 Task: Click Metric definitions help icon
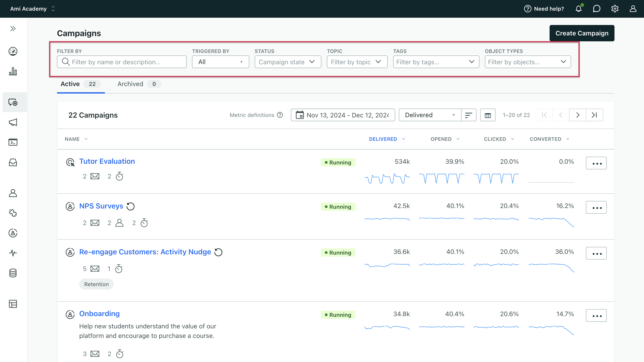[x=280, y=115]
